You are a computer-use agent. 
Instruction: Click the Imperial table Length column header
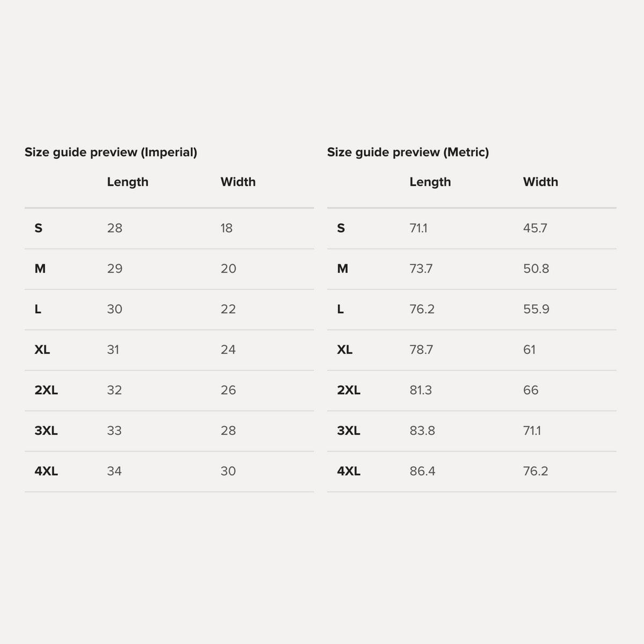click(128, 182)
